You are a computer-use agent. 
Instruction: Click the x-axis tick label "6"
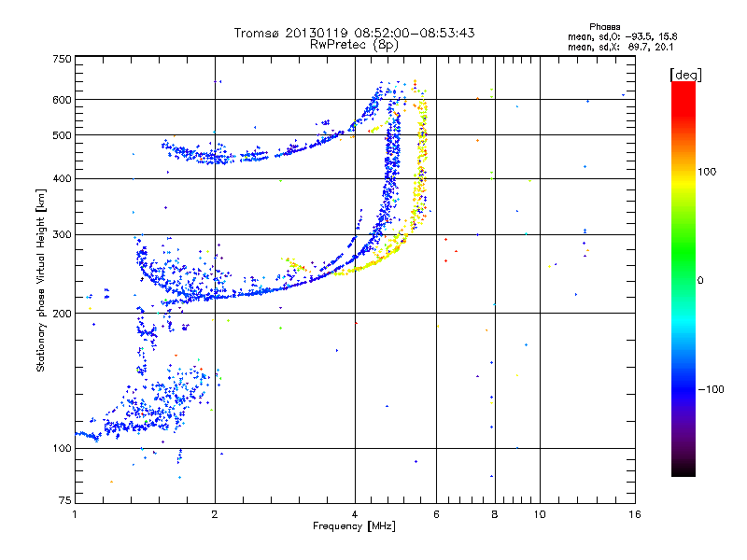(x=436, y=514)
